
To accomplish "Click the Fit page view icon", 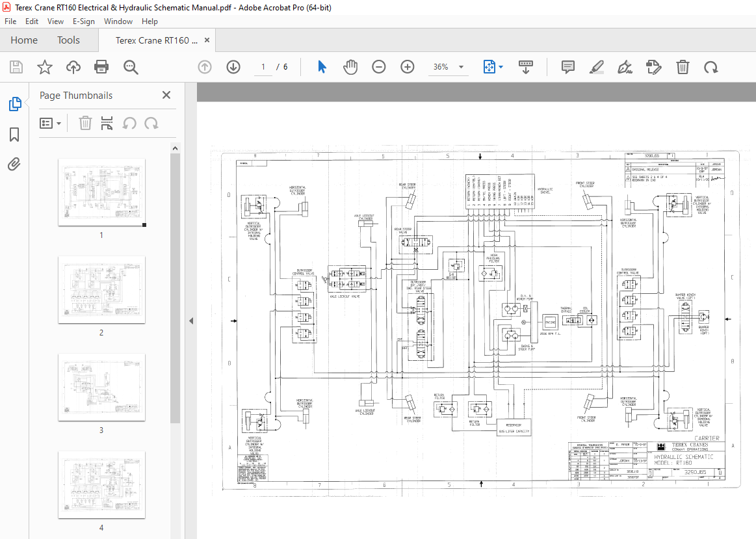I will tap(489, 67).
